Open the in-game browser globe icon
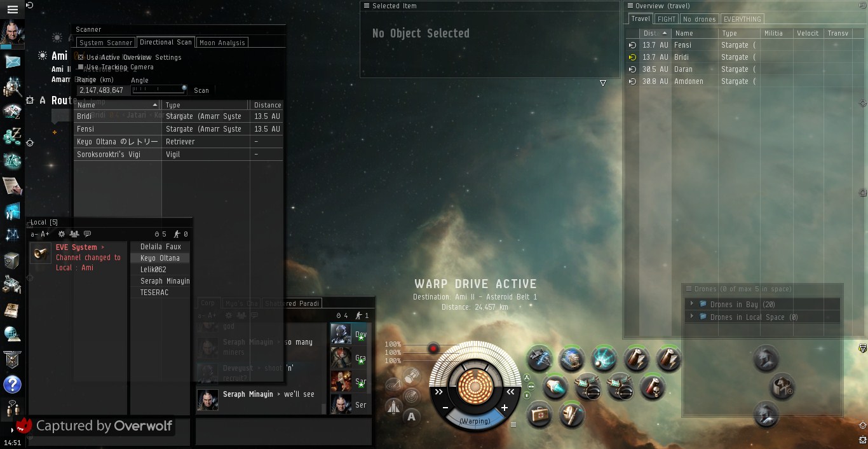The width and height of the screenshot is (868, 449). [12, 334]
